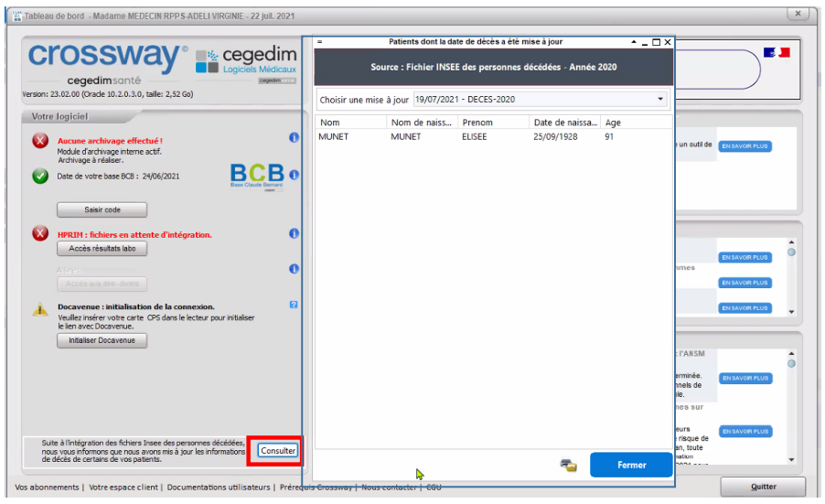Viewport: 825px width, 504px height.
Task: Sort by the Age column header
Action: coord(636,122)
